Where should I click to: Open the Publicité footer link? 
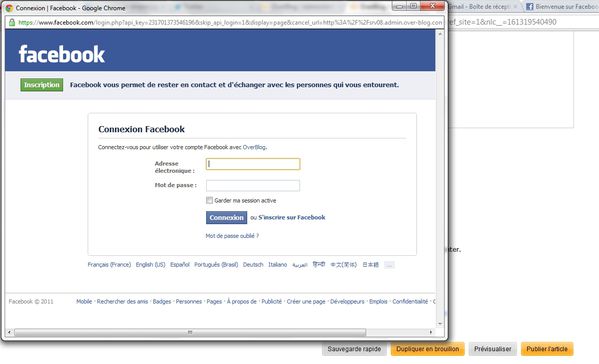[272, 301]
